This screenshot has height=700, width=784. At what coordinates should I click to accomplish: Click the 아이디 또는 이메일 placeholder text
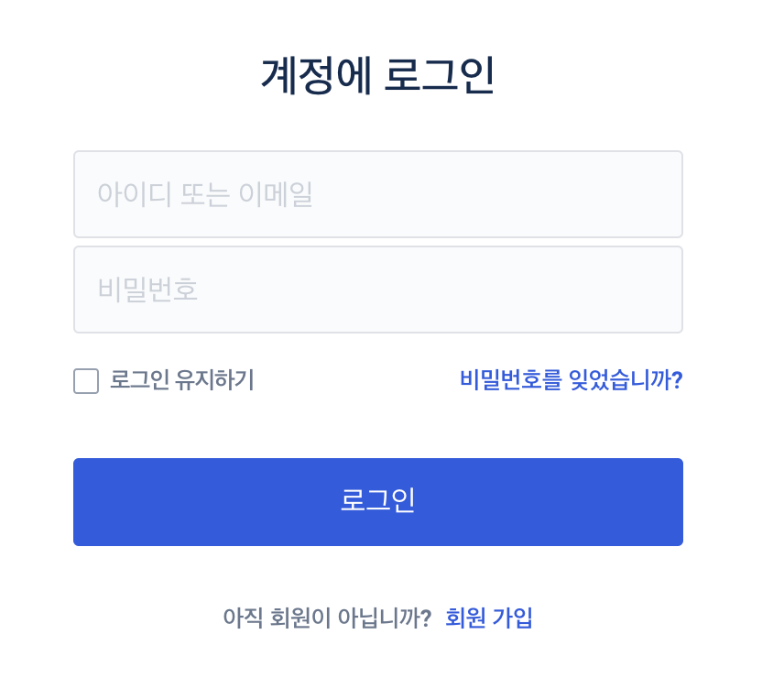click(205, 194)
